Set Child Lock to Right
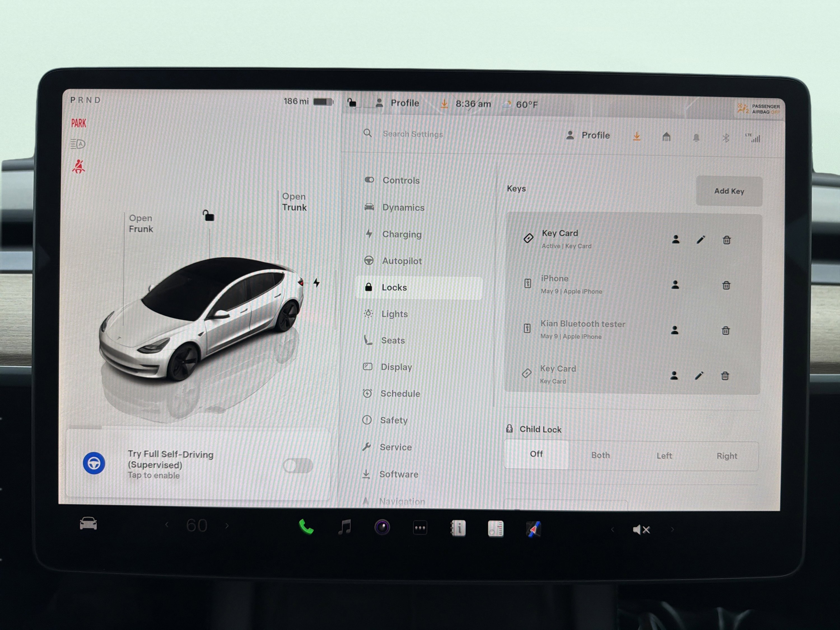The width and height of the screenshot is (840, 630). tap(726, 456)
